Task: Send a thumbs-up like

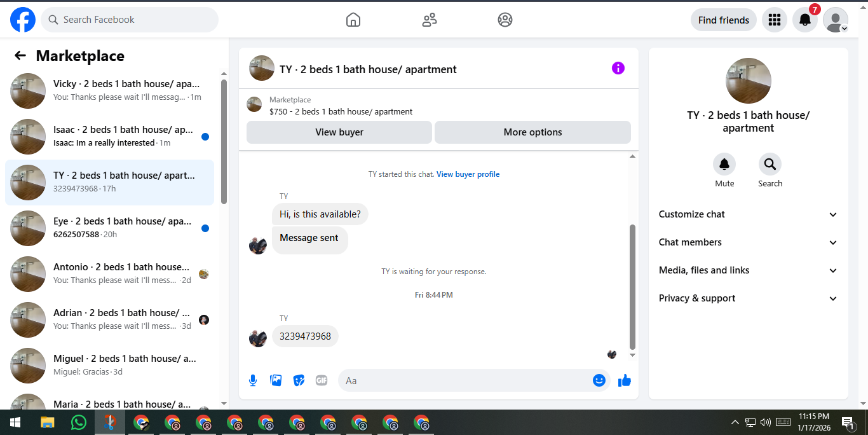Action: pos(625,380)
